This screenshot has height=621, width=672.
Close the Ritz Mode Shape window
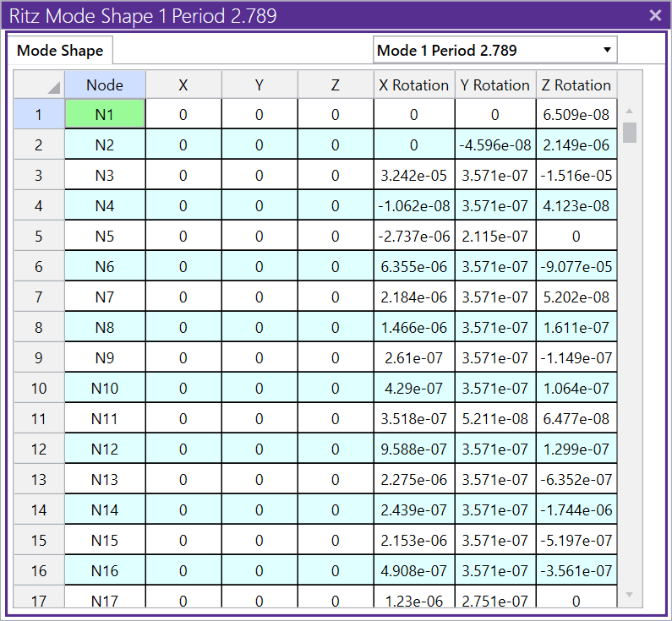click(654, 15)
